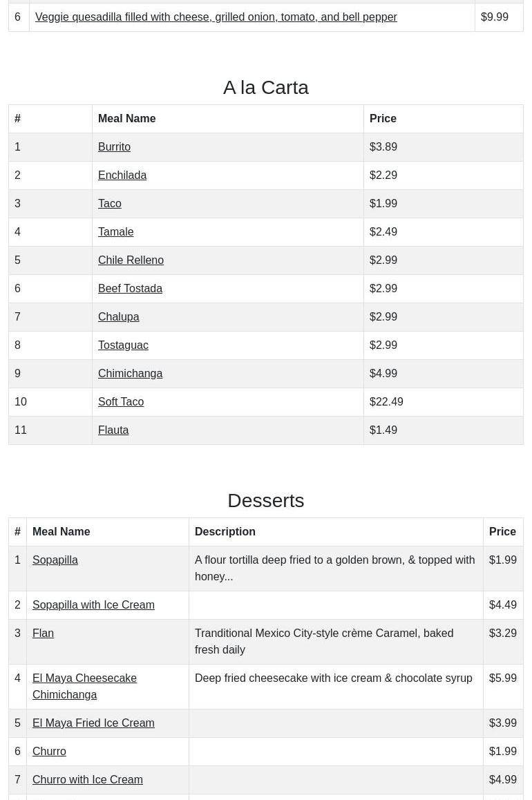This screenshot has height=800, width=532.
Task: Open El Maya Fried Ice Cream link
Action: 93,723
